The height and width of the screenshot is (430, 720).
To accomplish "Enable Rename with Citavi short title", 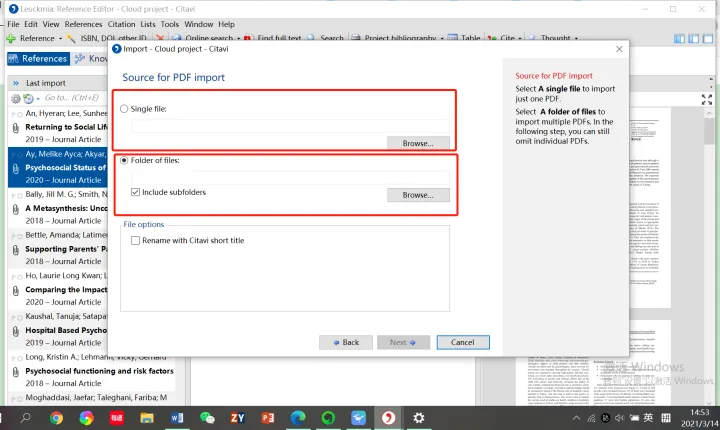I will pos(136,240).
